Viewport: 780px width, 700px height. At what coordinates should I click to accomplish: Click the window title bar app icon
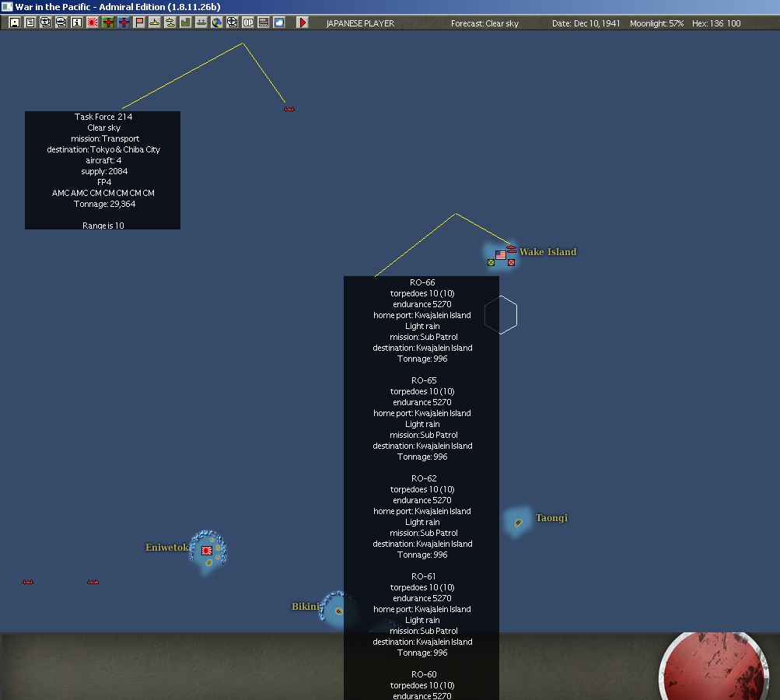[x=7, y=6]
